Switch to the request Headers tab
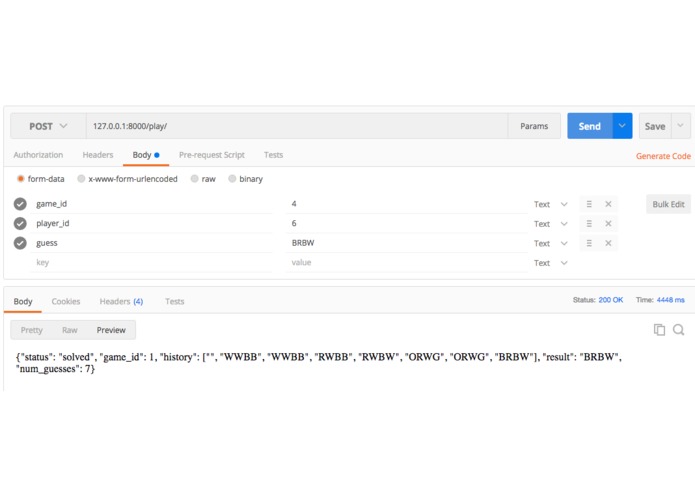 click(98, 155)
